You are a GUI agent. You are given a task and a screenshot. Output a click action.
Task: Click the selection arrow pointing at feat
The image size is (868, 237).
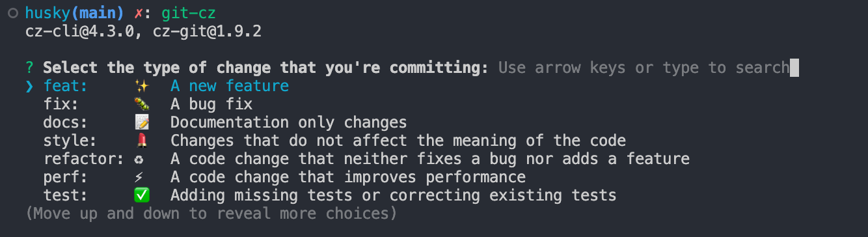29,86
